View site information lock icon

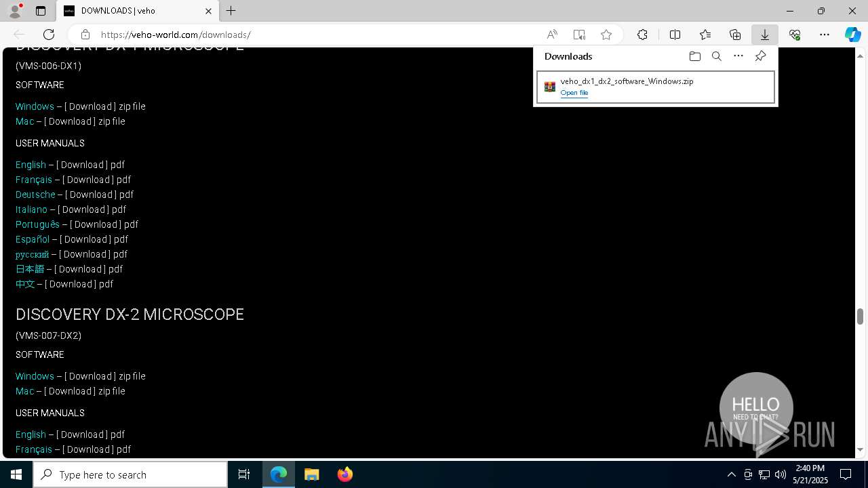pyautogui.click(x=85, y=35)
